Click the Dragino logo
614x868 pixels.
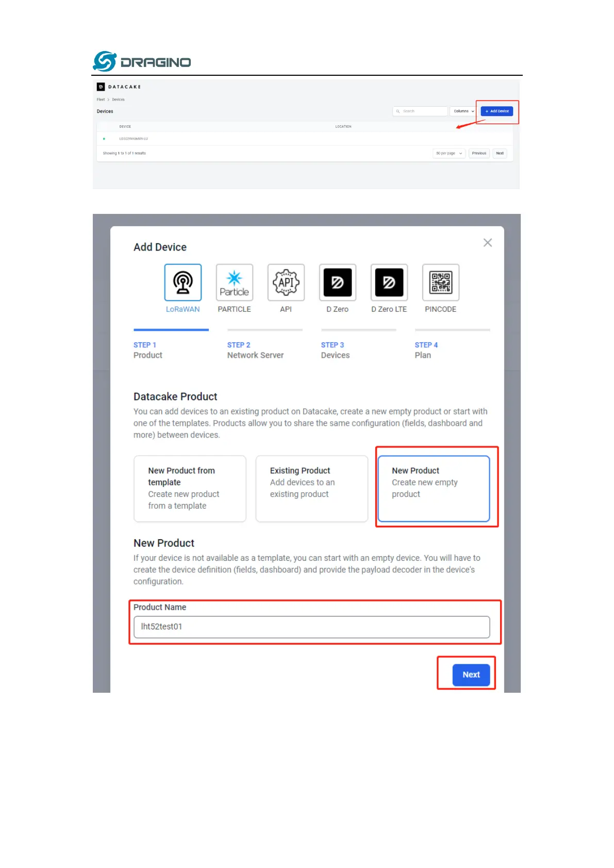pyautogui.click(x=142, y=61)
